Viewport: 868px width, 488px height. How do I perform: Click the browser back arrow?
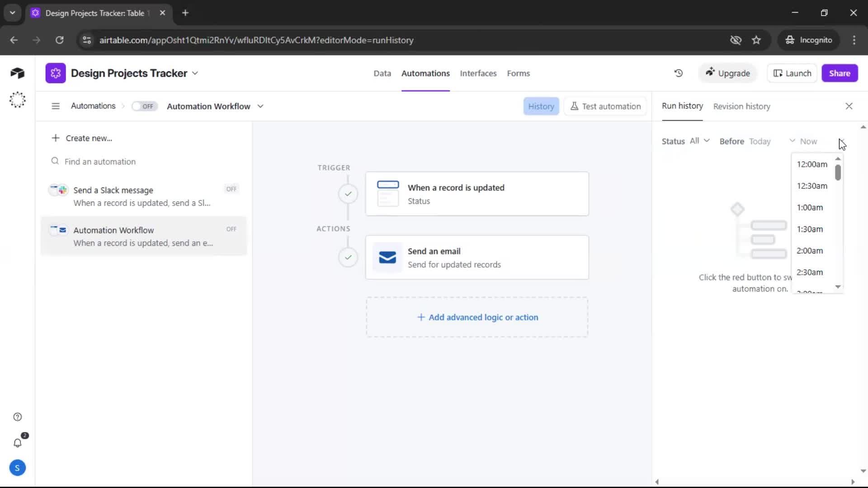click(x=14, y=40)
